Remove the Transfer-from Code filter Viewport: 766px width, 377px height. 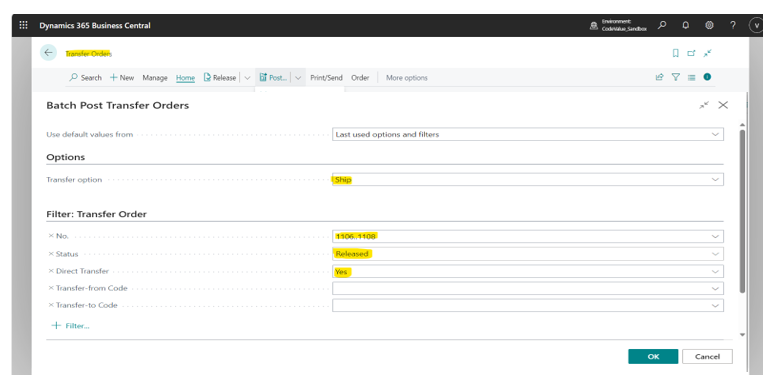click(51, 288)
